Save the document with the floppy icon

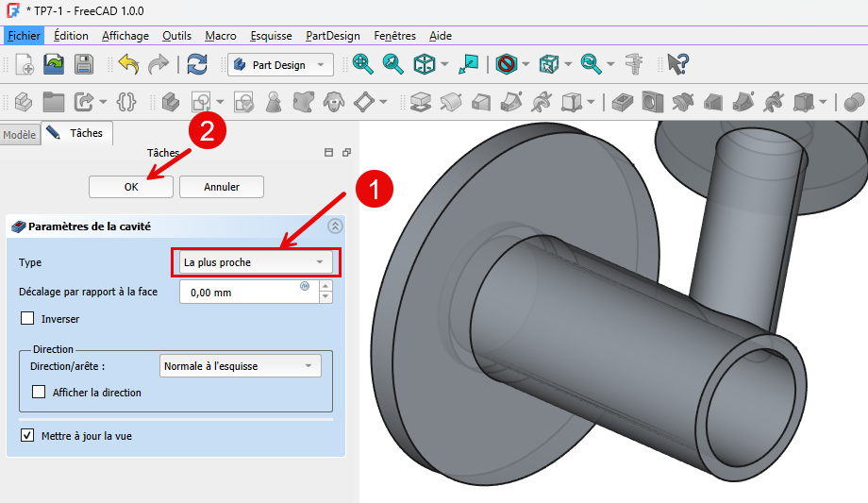[x=84, y=64]
